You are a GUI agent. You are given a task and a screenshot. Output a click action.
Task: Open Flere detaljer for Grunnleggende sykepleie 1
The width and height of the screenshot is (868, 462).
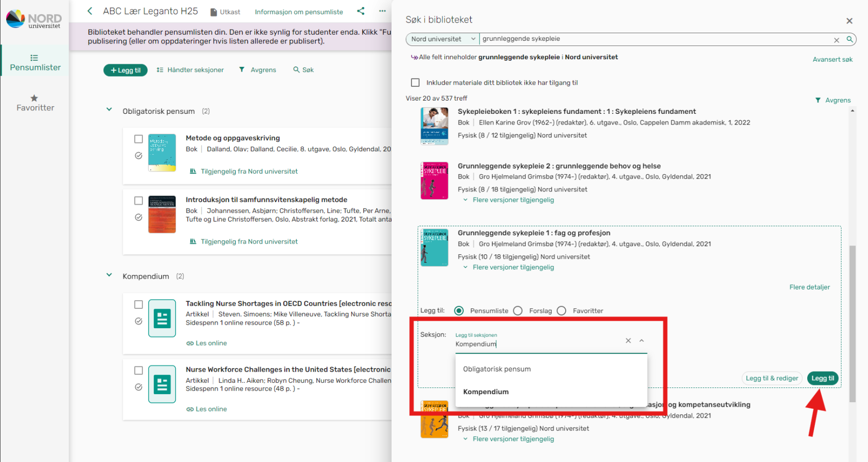pos(809,287)
